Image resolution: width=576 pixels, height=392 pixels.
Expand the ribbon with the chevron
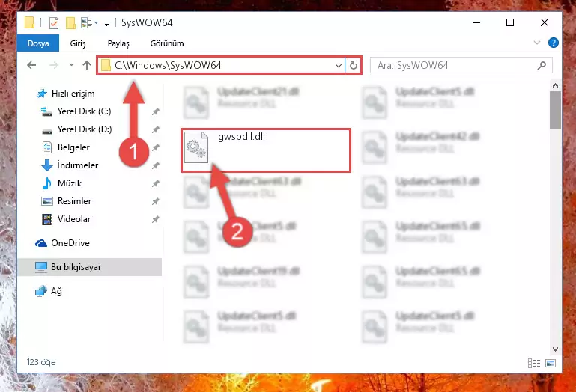click(x=537, y=43)
